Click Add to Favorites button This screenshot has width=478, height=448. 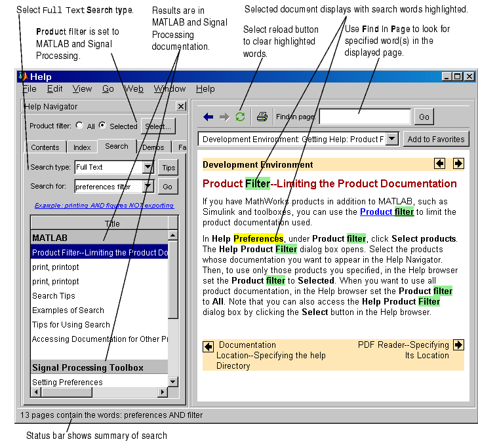[x=436, y=140]
